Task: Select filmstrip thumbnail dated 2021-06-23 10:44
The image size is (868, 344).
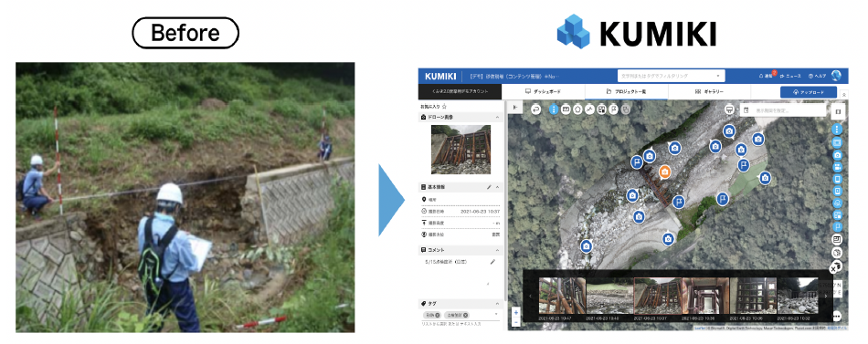Action: [x=609, y=296]
